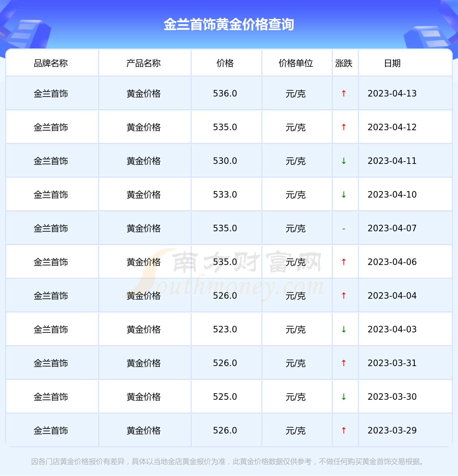Screen dimensions: 458x476
Task: Click 金兰首饰 in the 2023-04-03 row
Action: point(51,329)
